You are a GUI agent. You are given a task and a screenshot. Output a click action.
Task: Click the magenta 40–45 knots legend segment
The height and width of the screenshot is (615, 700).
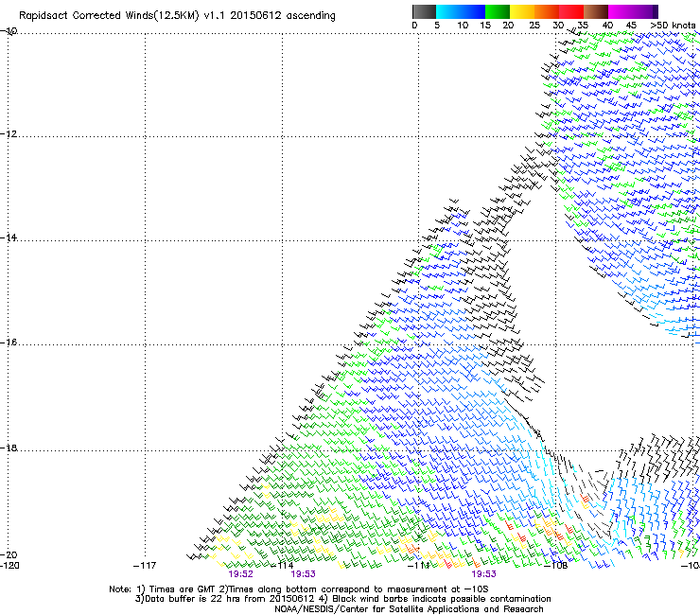(621, 11)
